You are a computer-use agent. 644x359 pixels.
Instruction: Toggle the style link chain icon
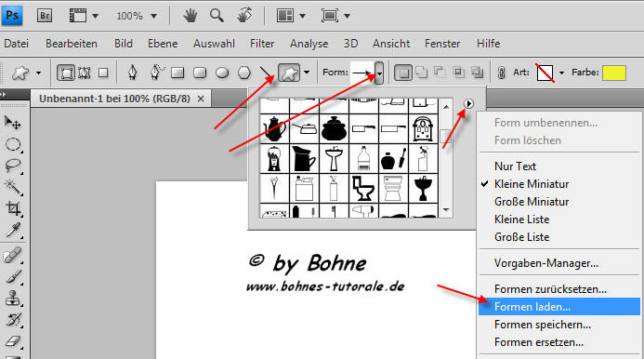[x=501, y=73]
